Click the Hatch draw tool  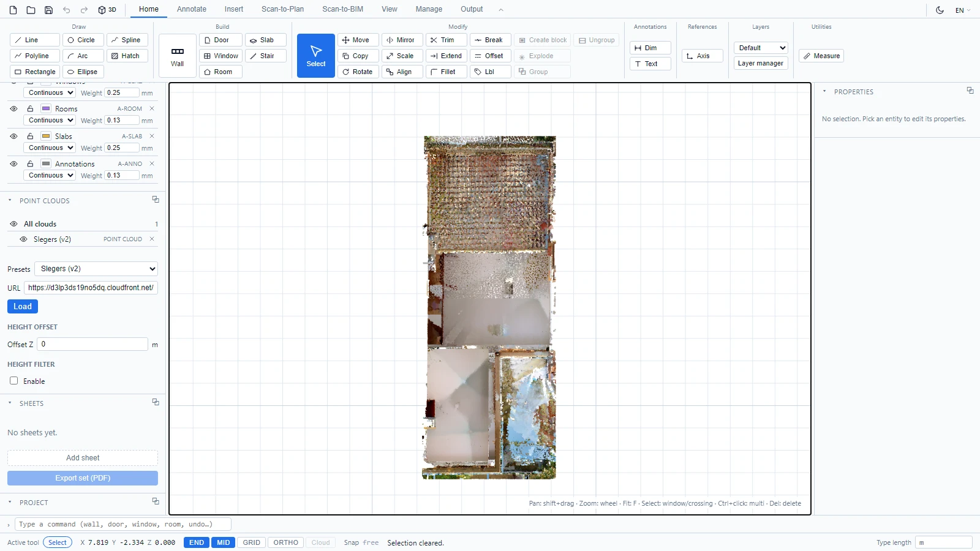127,56
